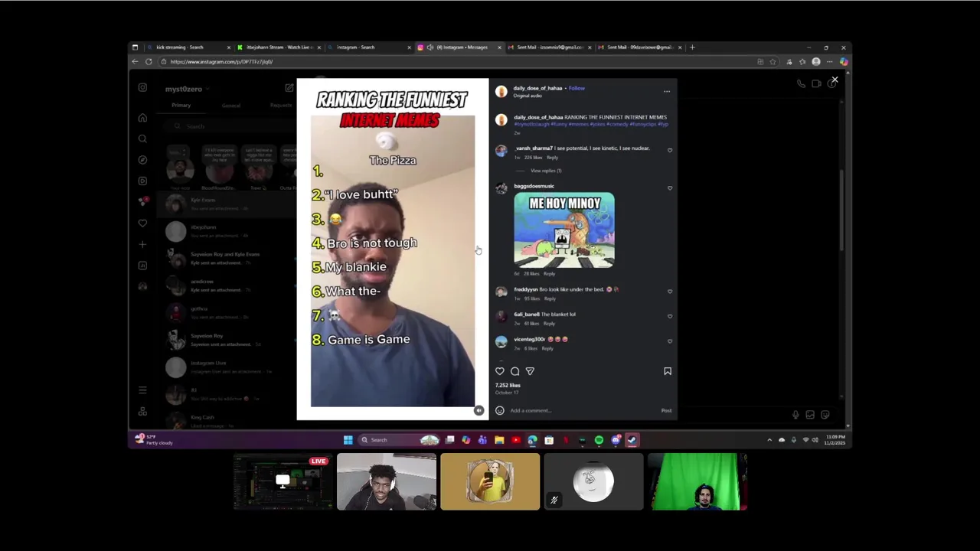980x551 pixels.
Task: Select the muted participant thumbnail
Action: pos(593,482)
